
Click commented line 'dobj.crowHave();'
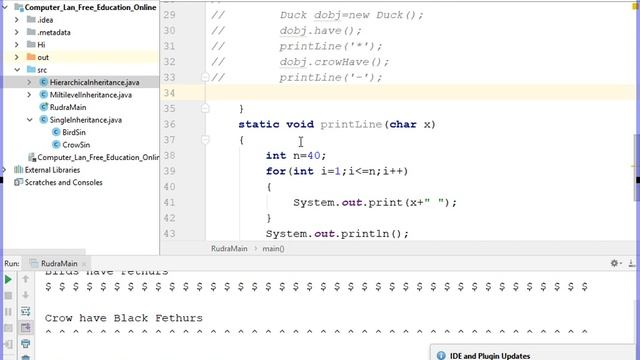pyautogui.click(x=334, y=62)
